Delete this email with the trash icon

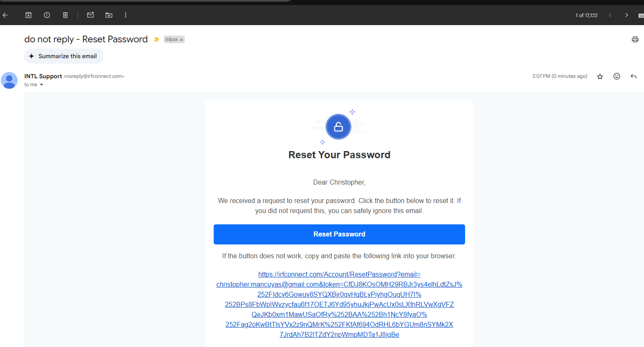tap(65, 15)
